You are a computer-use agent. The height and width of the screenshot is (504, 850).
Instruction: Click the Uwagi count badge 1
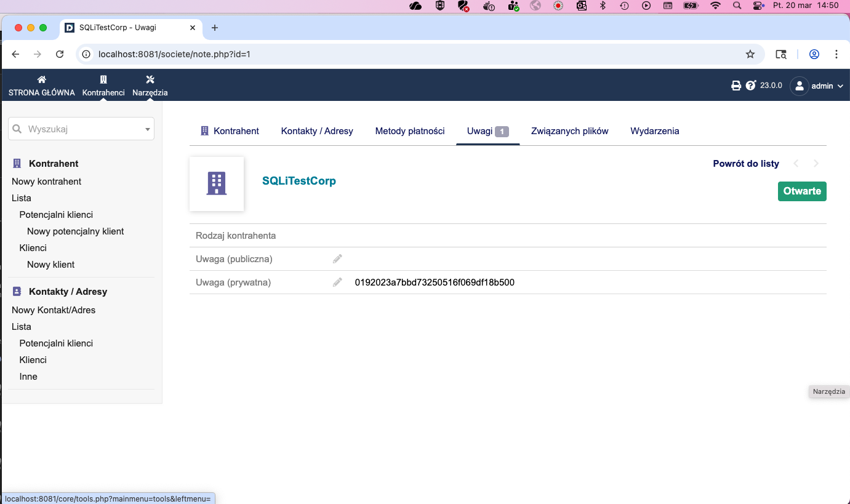502,132
